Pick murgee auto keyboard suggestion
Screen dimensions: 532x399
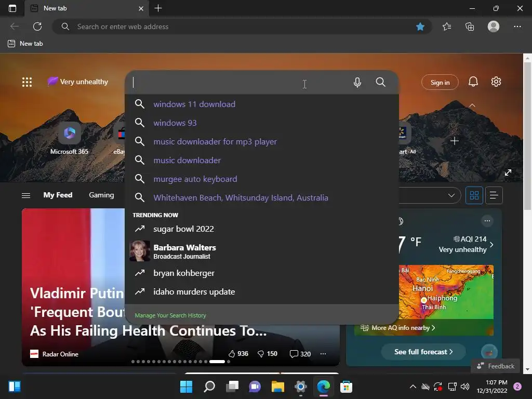pyautogui.click(x=262, y=179)
